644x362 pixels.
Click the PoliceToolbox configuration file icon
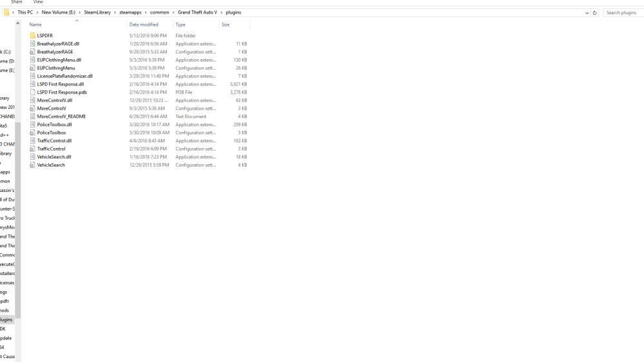point(32,133)
